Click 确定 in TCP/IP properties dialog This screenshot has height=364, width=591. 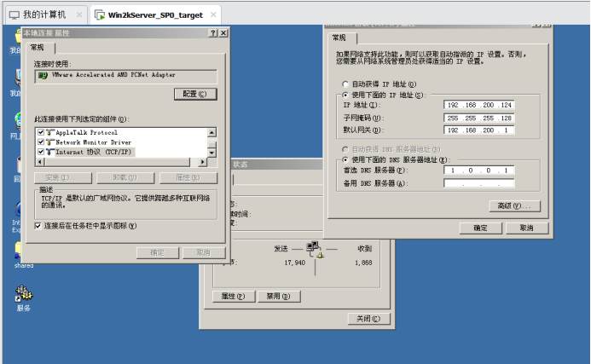(481, 228)
